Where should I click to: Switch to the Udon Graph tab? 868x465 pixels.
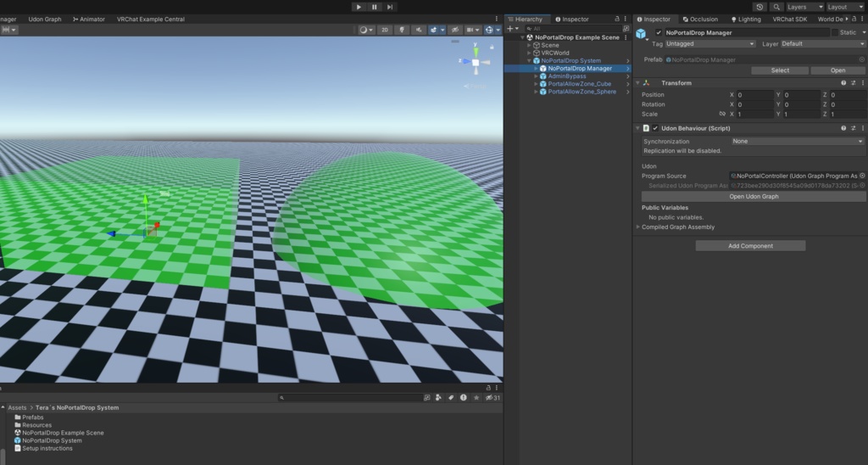click(x=45, y=19)
